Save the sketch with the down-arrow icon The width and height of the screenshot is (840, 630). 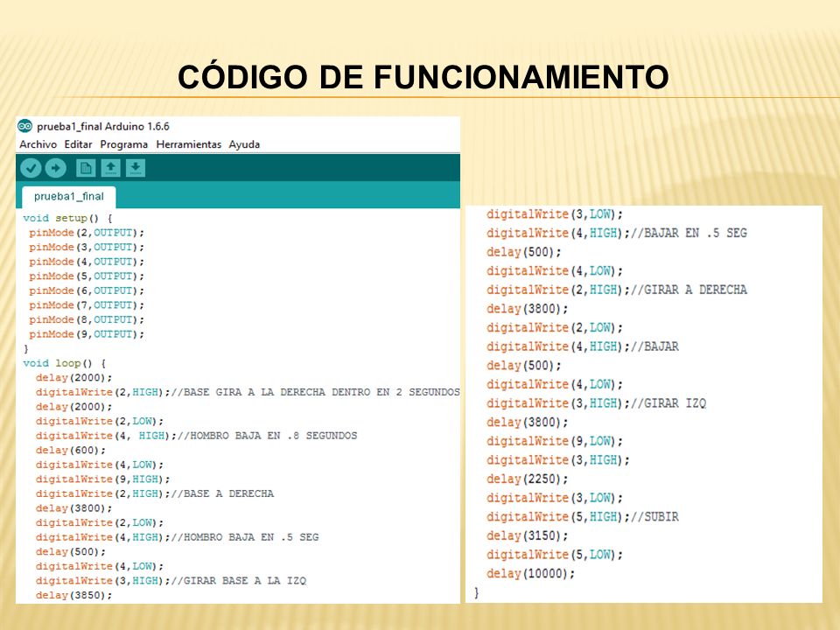tap(136, 168)
